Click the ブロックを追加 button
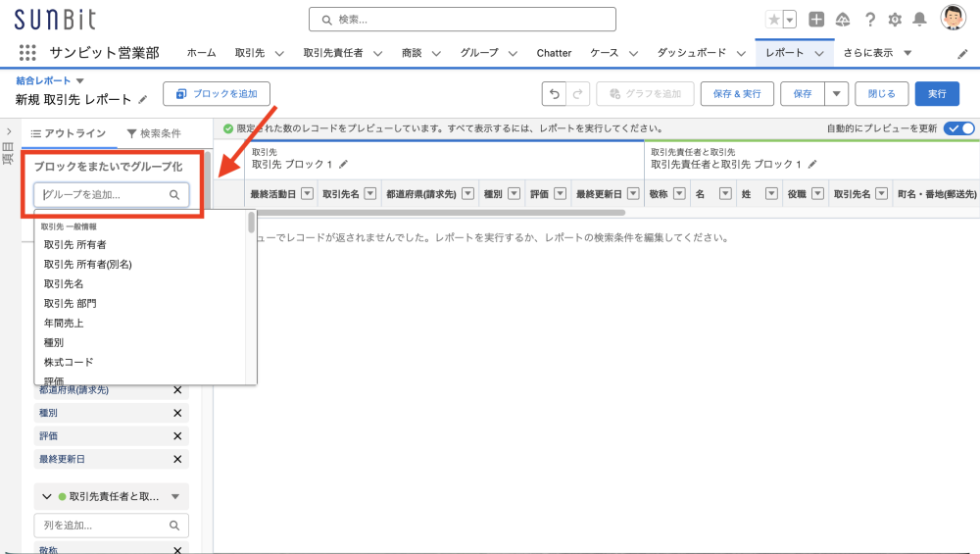Viewport: 980px width, 554px height. click(217, 94)
